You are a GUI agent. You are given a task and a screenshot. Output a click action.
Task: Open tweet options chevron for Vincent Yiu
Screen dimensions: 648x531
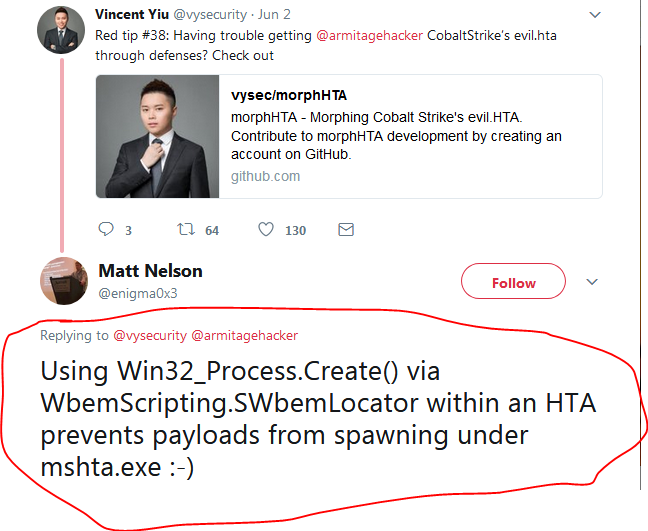click(x=595, y=15)
